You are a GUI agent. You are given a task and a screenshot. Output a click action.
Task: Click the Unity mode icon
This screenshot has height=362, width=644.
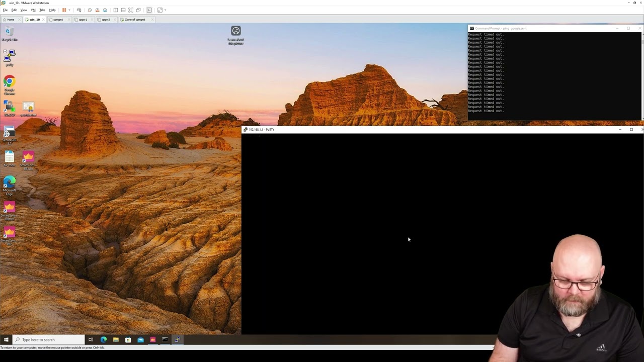click(x=138, y=10)
